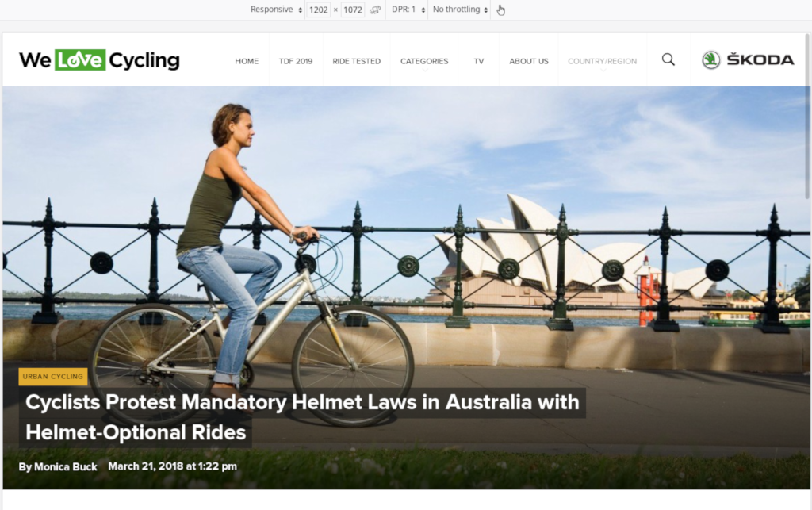Viewport: 812px width, 510px height.
Task: Open author Monica Buck's link
Action: (65, 466)
